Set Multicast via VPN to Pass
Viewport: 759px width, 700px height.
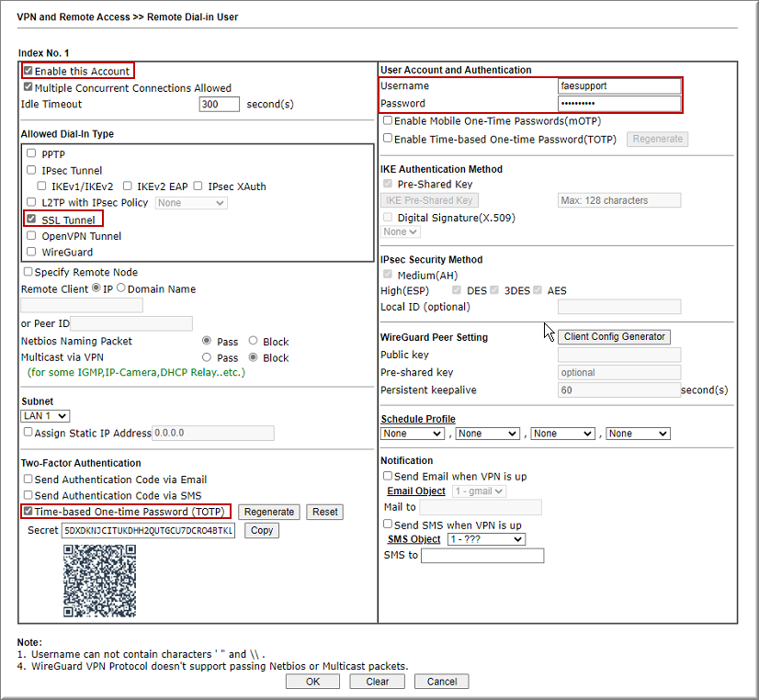(207, 357)
